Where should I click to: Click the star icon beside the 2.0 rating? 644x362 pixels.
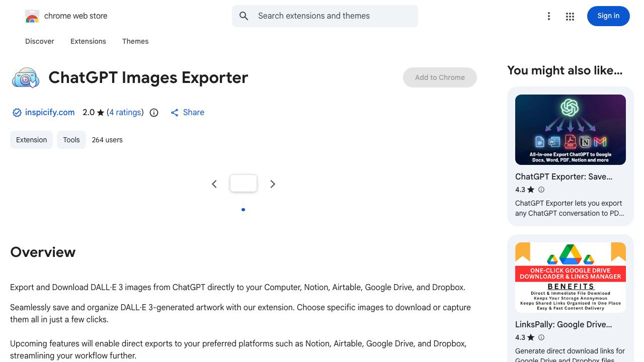pos(101,113)
